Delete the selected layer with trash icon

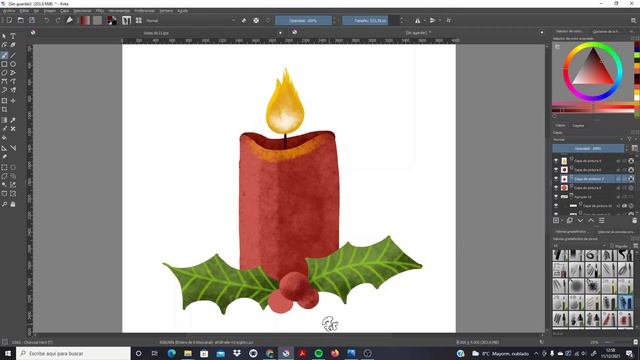(634, 220)
